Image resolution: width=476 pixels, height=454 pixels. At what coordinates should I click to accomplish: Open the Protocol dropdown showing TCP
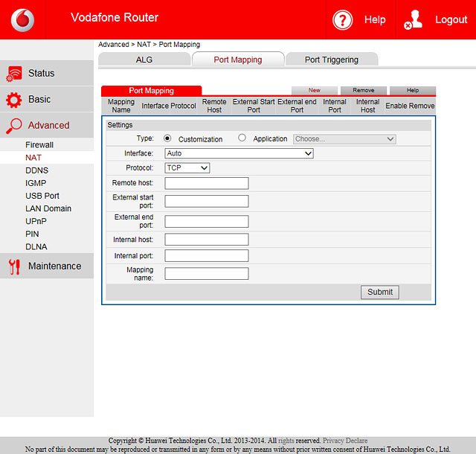point(187,168)
